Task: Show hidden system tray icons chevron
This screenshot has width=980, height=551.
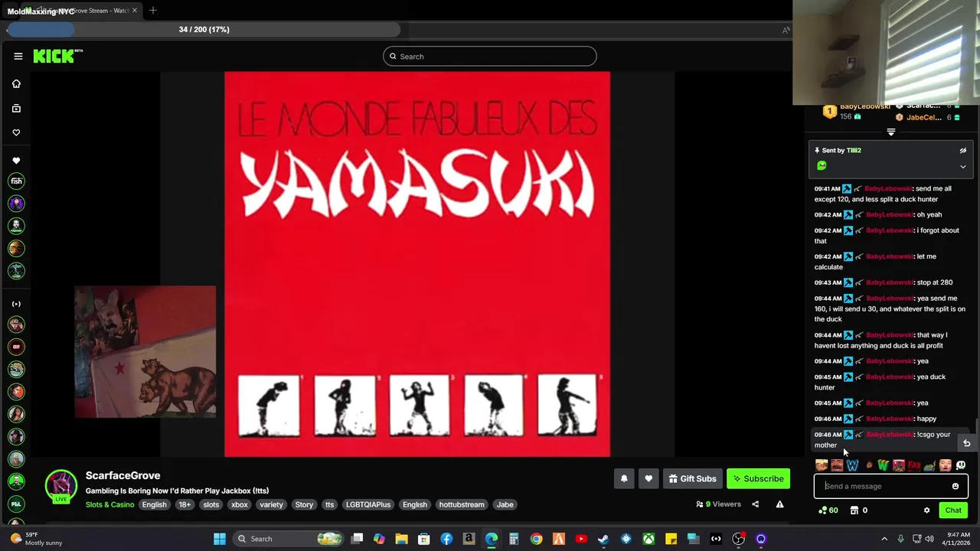Action: click(884, 539)
